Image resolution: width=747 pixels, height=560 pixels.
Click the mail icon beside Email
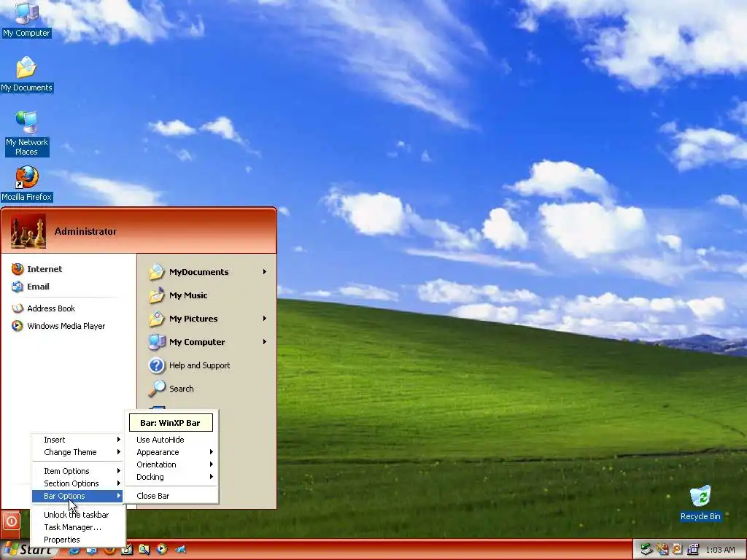pos(18,287)
